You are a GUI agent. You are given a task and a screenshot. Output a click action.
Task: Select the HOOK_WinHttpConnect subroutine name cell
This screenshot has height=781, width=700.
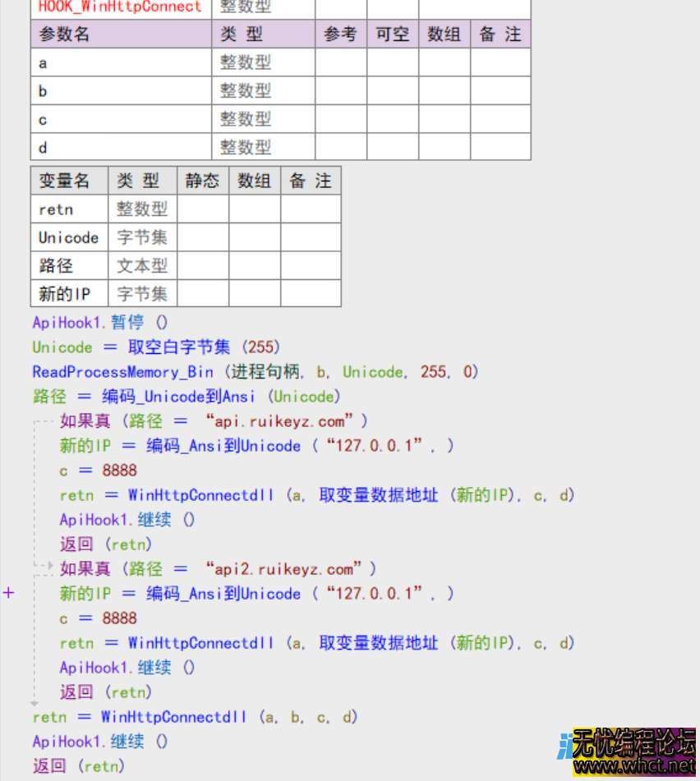121,7
